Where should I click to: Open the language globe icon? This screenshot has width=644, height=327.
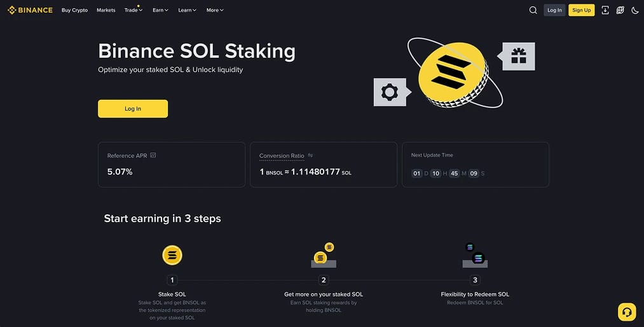pyautogui.click(x=620, y=10)
